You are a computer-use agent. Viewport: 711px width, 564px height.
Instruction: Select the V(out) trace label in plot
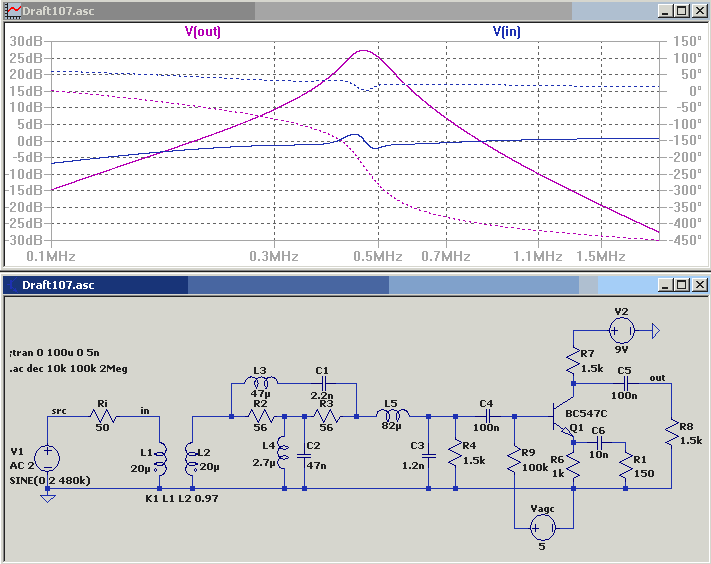(202, 32)
